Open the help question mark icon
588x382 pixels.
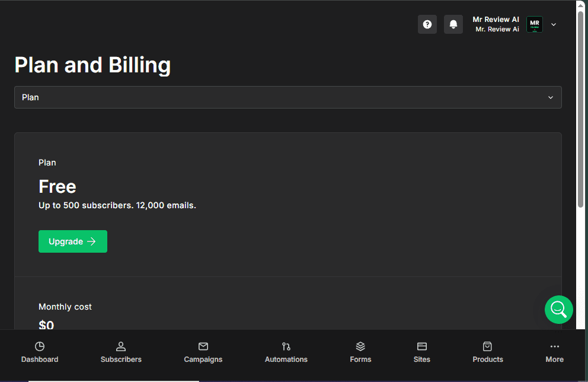(x=427, y=24)
